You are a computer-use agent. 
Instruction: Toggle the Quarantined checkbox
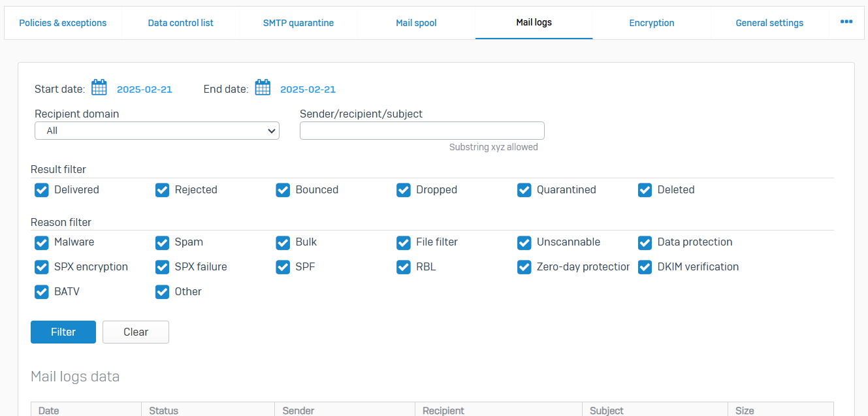524,190
